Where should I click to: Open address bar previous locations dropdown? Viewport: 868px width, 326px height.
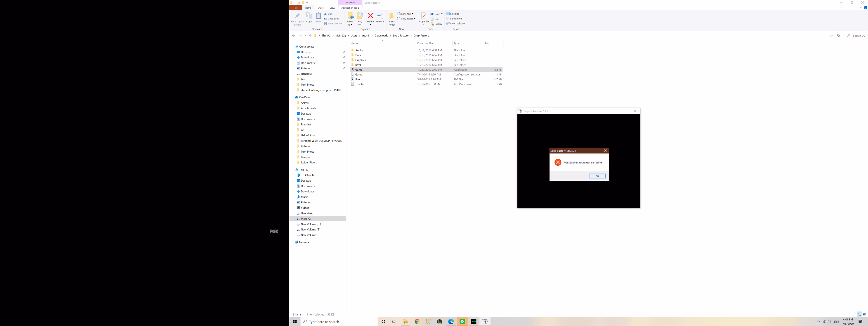click(831, 36)
